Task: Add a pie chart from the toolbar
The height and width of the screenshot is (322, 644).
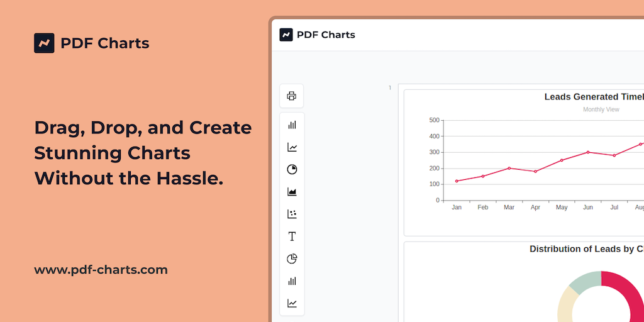Action: tap(292, 170)
